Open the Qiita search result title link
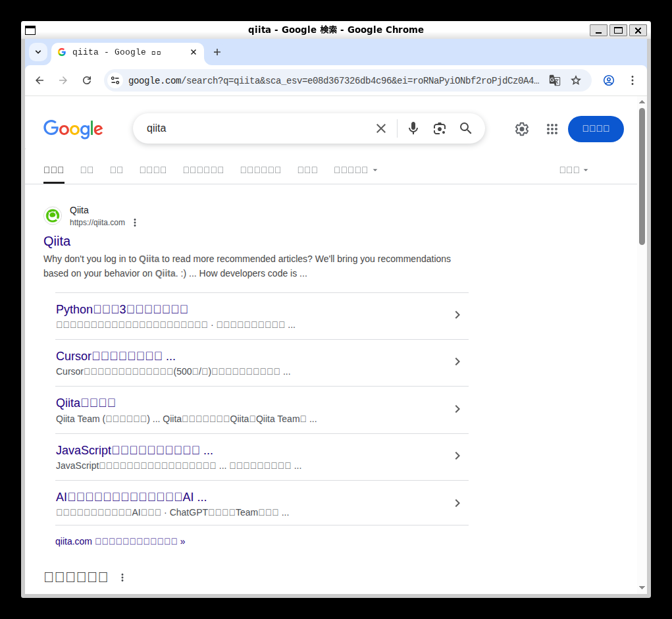The height and width of the screenshot is (619, 672). 57,241
